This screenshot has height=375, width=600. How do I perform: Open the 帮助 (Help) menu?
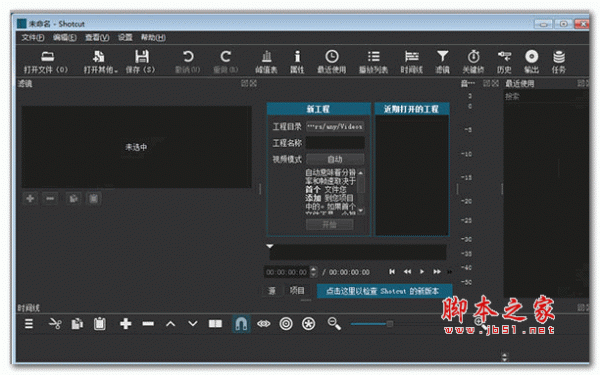(153, 38)
